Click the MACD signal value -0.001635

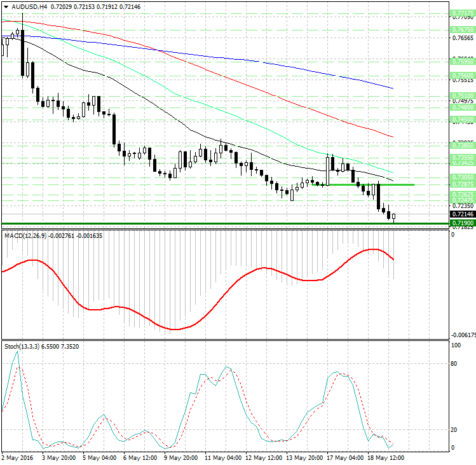click(x=89, y=236)
